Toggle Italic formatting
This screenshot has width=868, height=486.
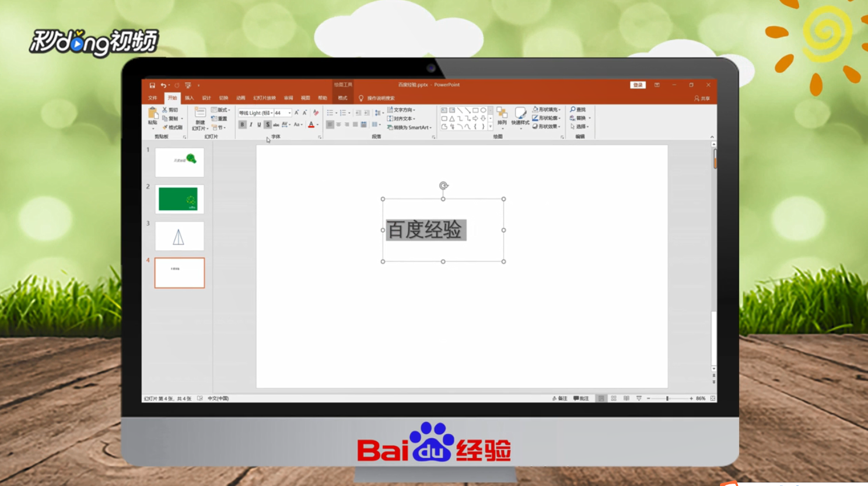point(251,125)
